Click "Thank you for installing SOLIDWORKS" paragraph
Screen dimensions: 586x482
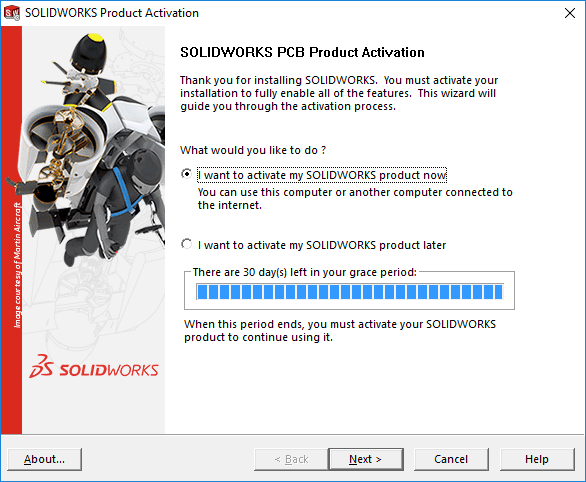[339, 93]
